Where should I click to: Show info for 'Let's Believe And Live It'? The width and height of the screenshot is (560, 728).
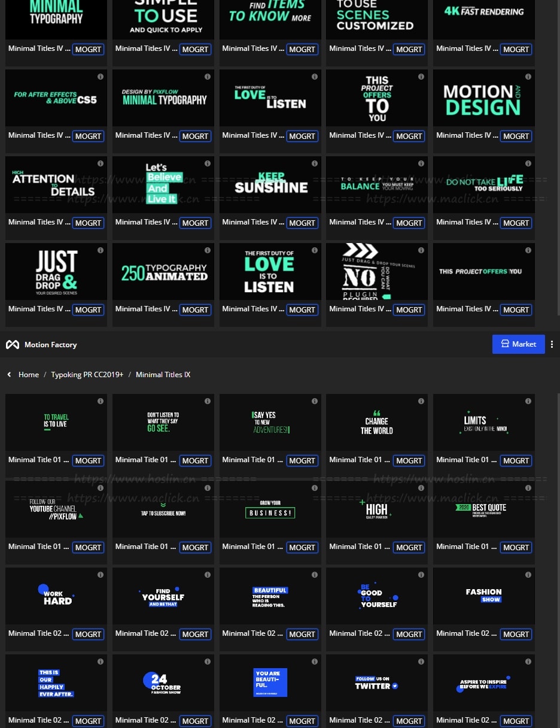[x=208, y=163]
